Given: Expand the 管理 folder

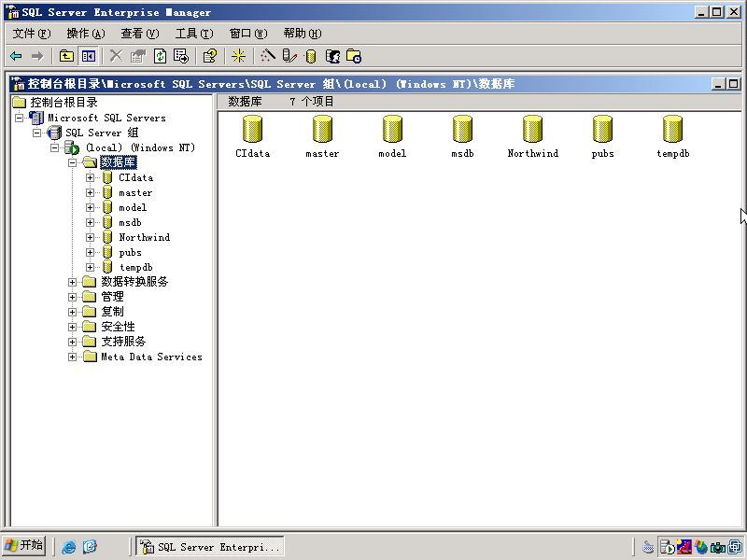Looking at the screenshot, I should pos(73,297).
